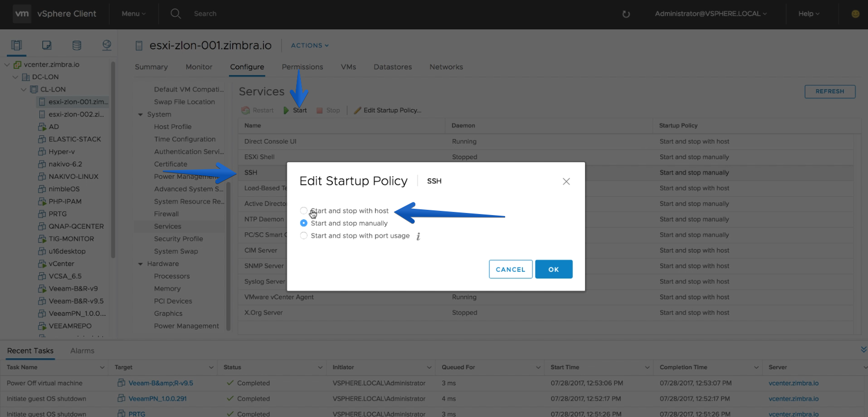Select Start and stop with port usage radio

pos(304,236)
